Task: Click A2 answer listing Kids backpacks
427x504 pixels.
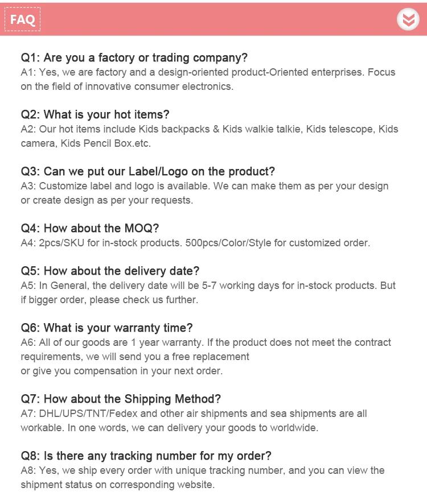Action: point(210,136)
